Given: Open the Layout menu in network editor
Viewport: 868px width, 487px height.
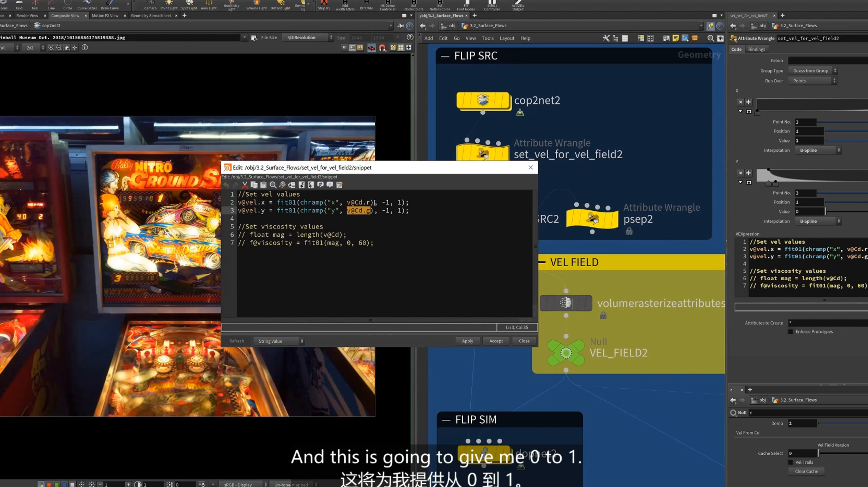Looking at the screenshot, I should pyautogui.click(x=507, y=38).
